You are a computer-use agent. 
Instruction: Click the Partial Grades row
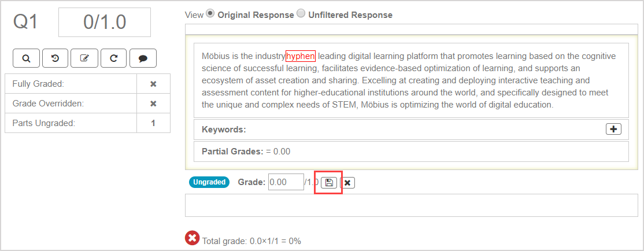(410, 152)
